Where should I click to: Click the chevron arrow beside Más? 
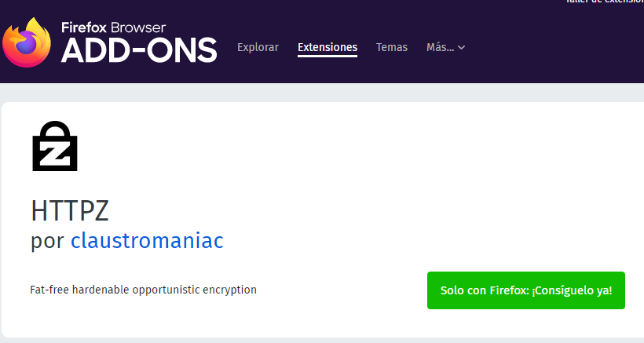461,48
